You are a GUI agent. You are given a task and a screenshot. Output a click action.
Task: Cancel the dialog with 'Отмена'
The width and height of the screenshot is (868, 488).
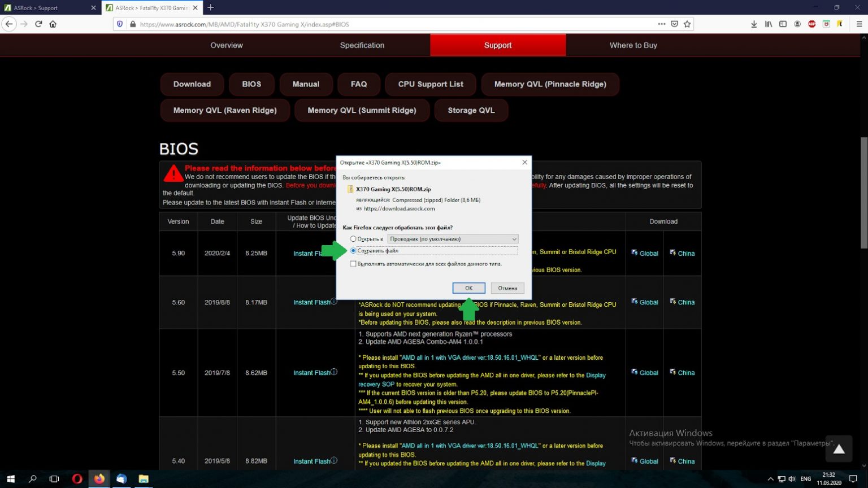507,288
